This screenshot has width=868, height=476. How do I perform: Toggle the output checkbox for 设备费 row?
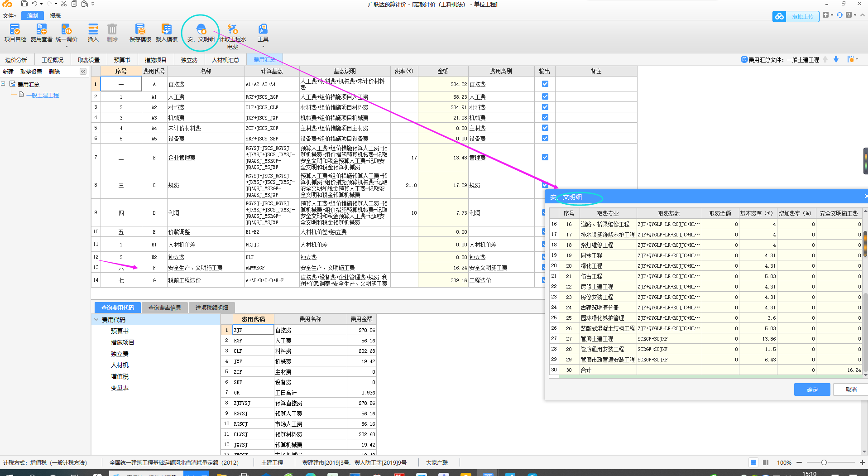tap(545, 138)
